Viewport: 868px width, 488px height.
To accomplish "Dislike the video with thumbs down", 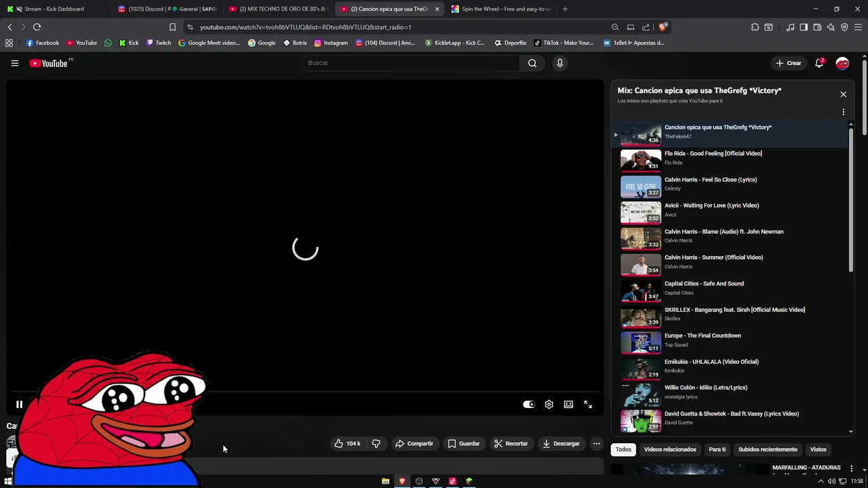I will click(x=376, y=443).
